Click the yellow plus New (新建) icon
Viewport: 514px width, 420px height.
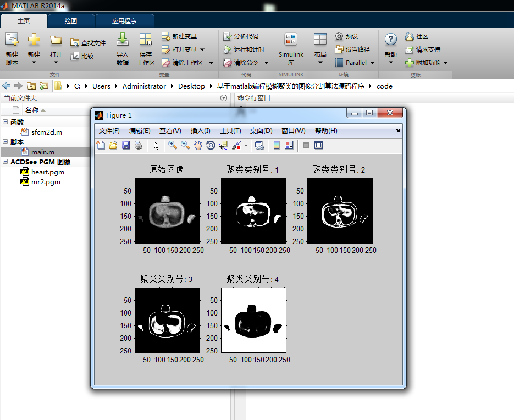coord(34,39)
